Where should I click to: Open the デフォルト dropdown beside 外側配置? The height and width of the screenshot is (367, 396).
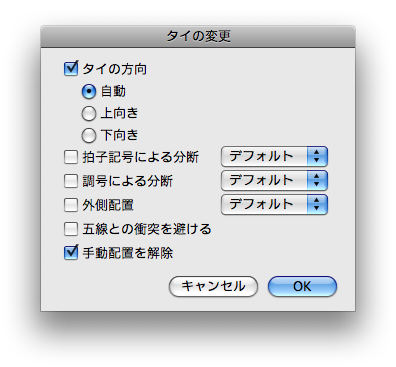(274, 204)
